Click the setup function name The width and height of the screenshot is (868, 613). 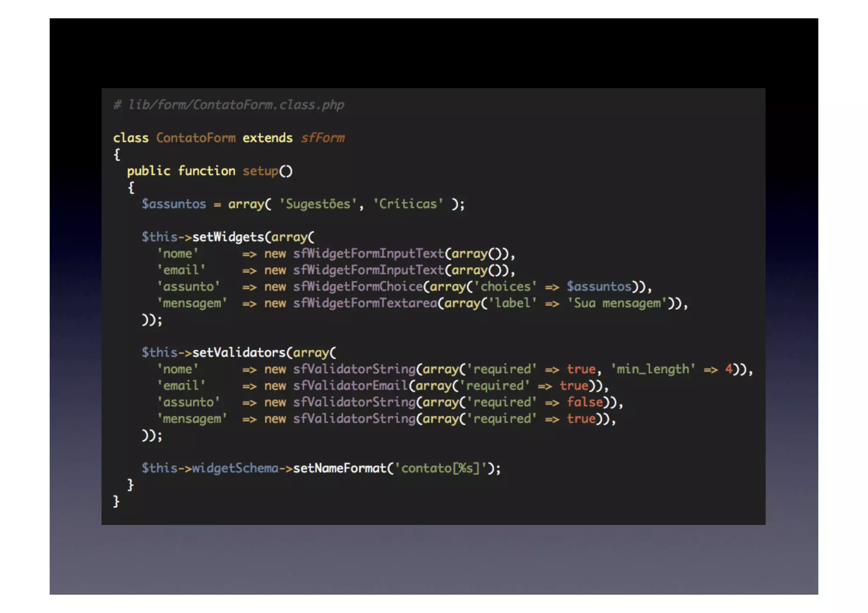(x=260, y=171)
